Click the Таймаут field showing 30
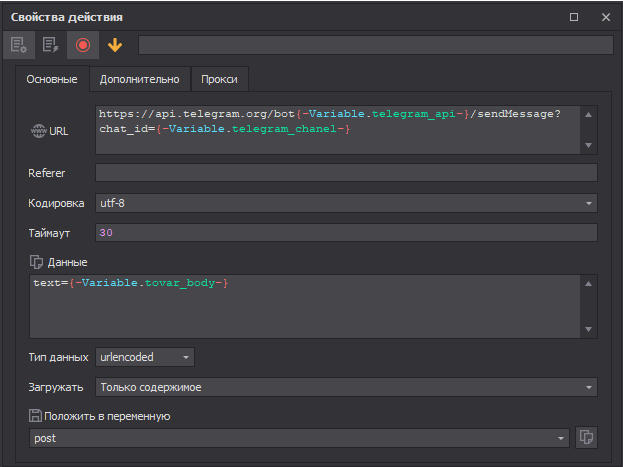The width and height of the screenshot is (623, 467). pyautogui.click(x=345, y=233)
